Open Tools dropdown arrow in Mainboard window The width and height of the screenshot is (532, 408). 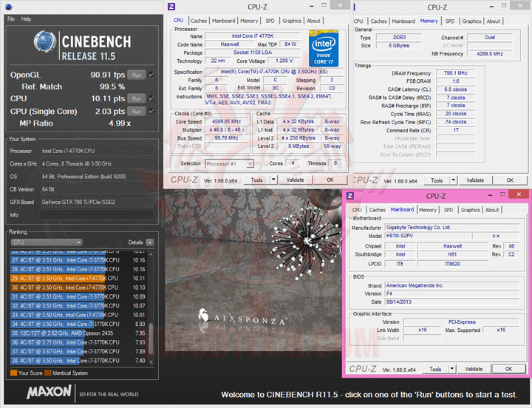pos(452,369)
